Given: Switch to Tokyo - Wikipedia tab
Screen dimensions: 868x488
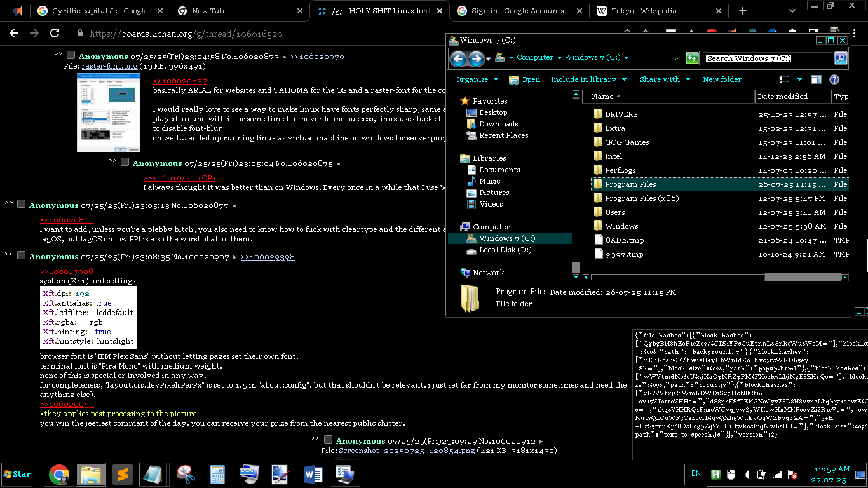Looking at the screenshot, I should click(x=658, y=11).
